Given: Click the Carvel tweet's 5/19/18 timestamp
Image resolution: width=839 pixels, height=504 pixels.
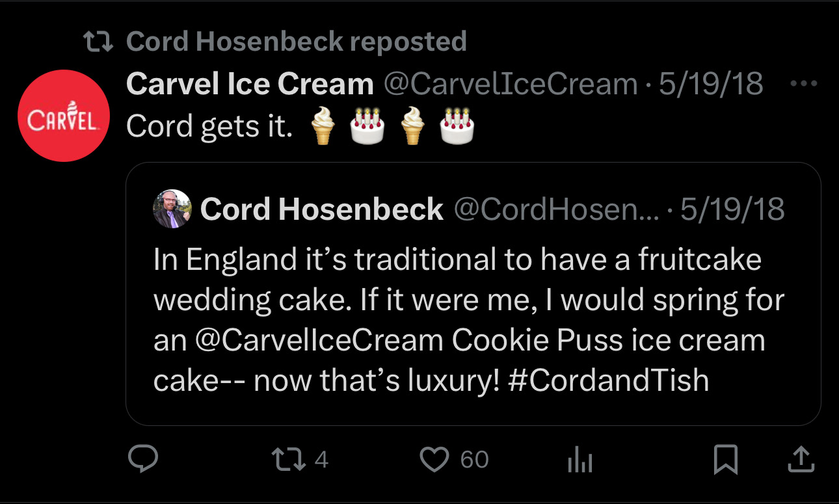Looking at the screenshot, I should coord(711,85).
